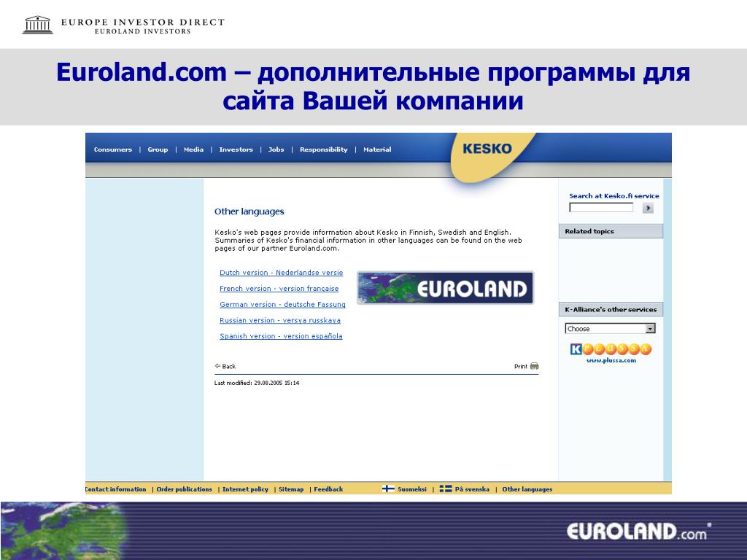747x560 pixels.
Task: Click the Europe Investor Direct building logo
Action: 38,26
